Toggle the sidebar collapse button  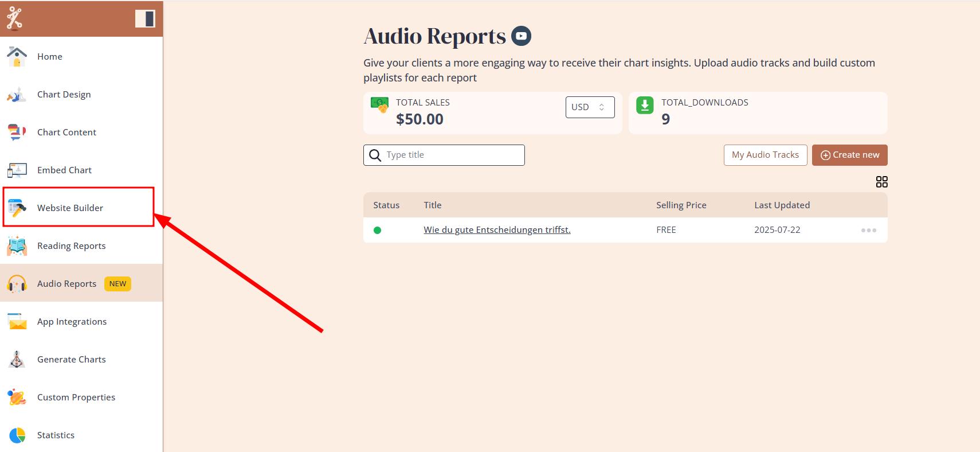[145, 18]
